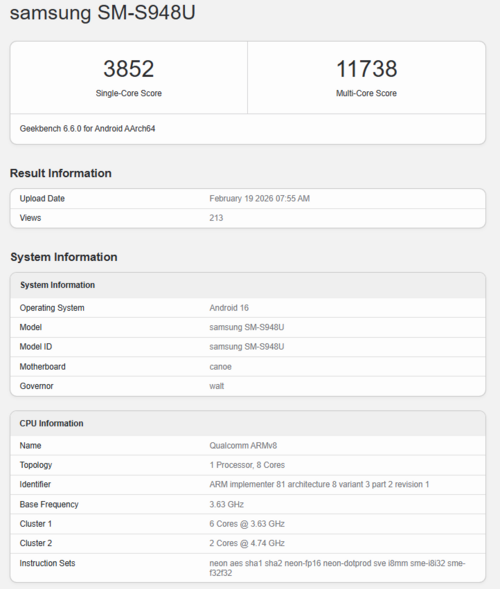Viewport: 500px width, 589px height.
Task: Click the Operating System value Android 16
Action: [x=229, y=308]
